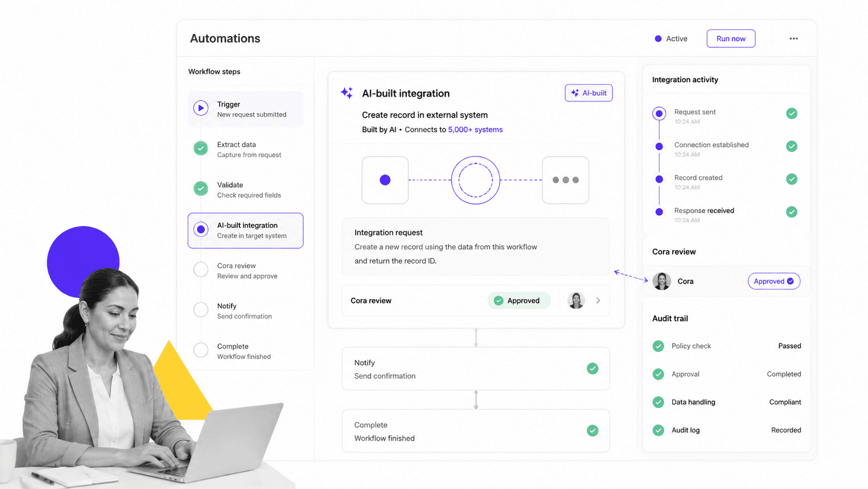Viewport: 868px width, 489px height.
Task: Open the Validate workflow step
Action: coord(246,190)
